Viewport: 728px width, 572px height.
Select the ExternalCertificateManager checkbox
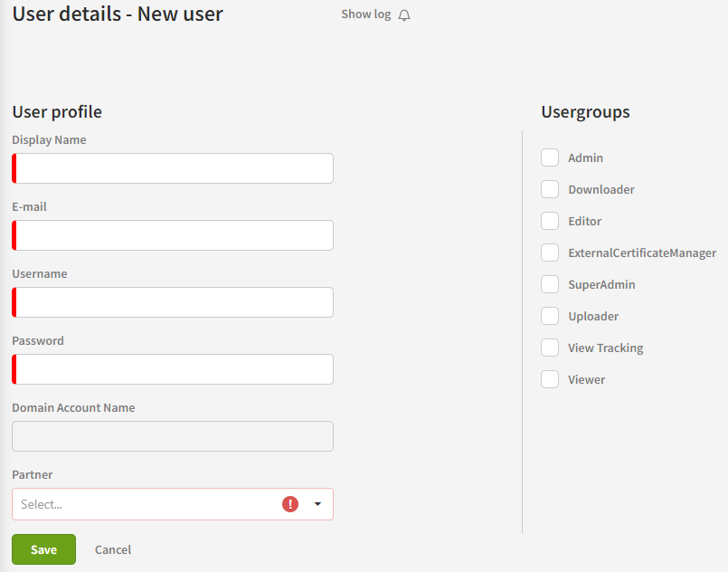(550, 253)
